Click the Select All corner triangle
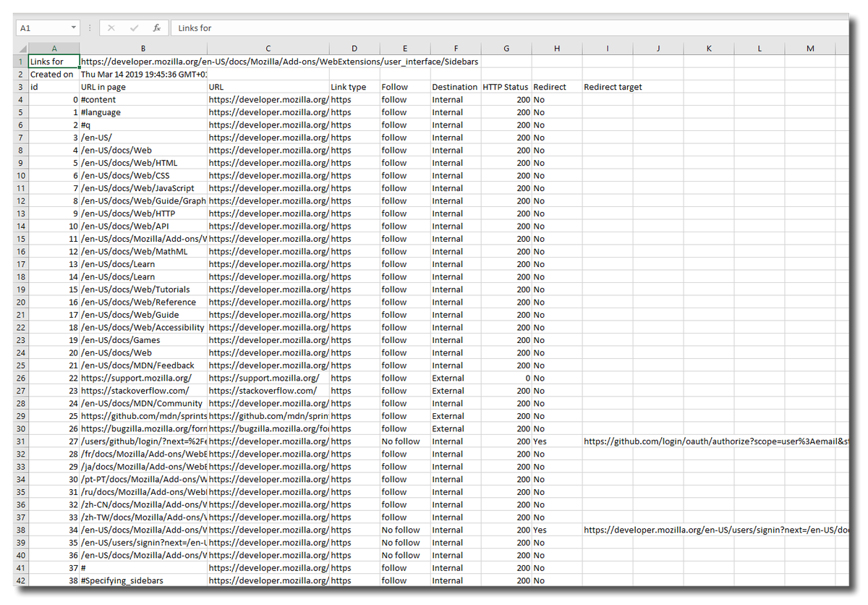Viewport: 868px width, 605px height. 21,48
